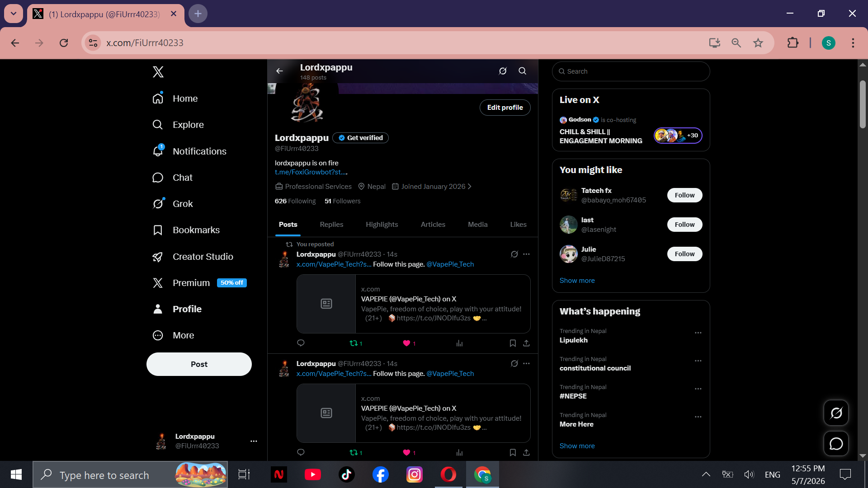Screen dimensions: 868x488
Task: Join the CHILL & SHILL live space
Action: [x=631, y=131]
